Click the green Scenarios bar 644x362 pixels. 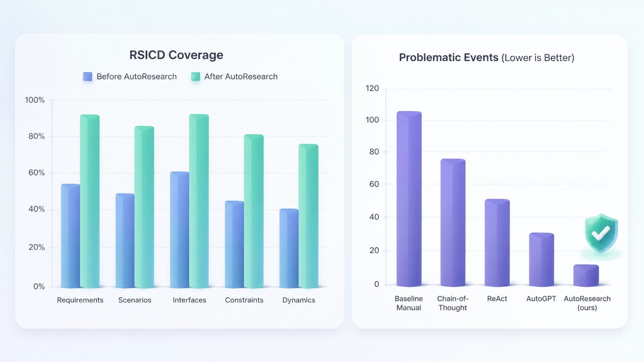144,207
